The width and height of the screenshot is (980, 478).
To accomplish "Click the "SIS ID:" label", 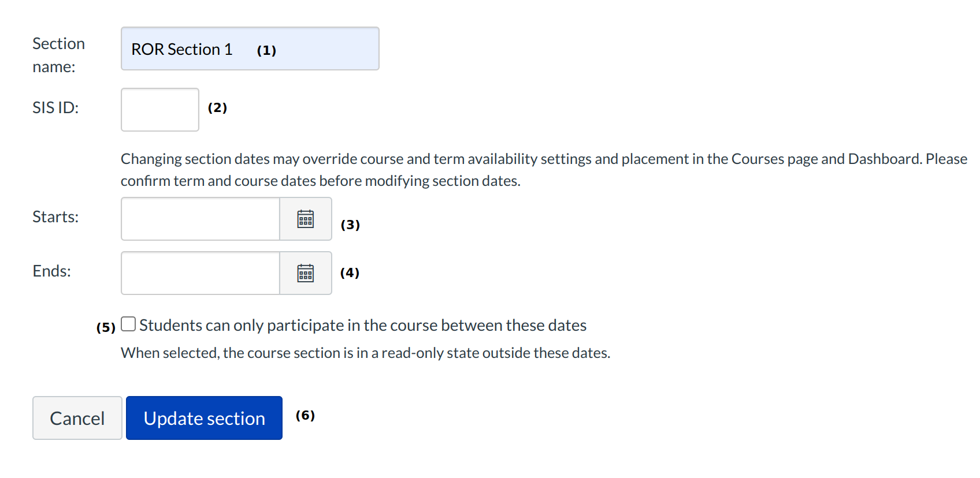I will tap(55, 108).
